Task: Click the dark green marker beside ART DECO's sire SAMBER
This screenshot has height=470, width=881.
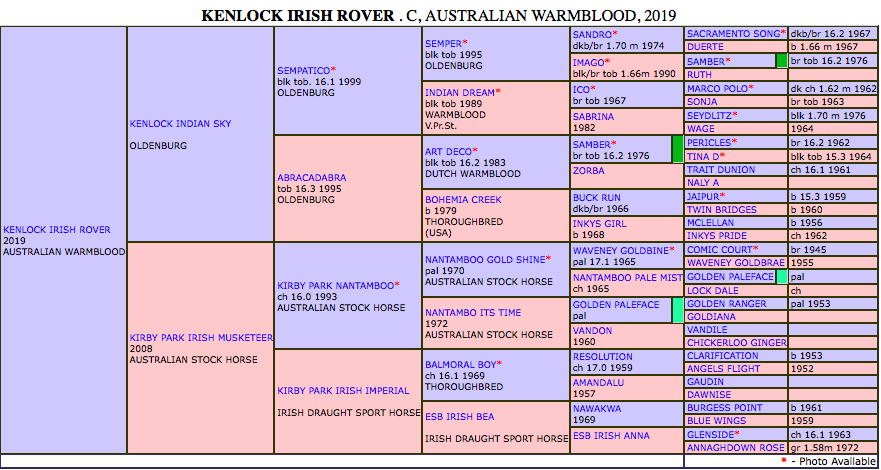Action: pos(677,150)
